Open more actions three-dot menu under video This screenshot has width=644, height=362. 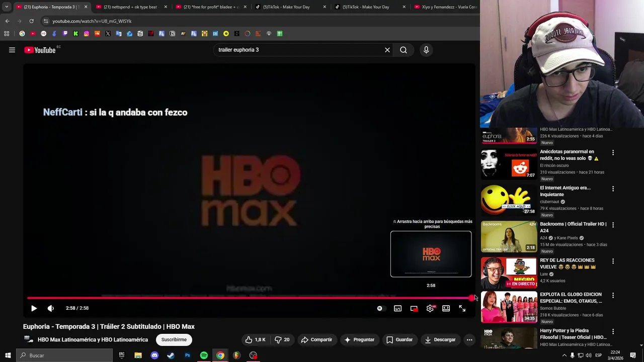[469, 339]
